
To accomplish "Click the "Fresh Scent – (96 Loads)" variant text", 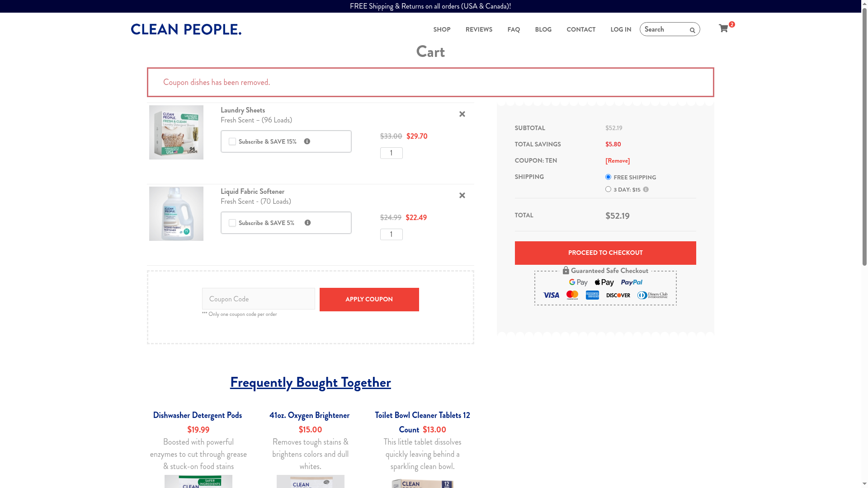I will pos(256,120).
